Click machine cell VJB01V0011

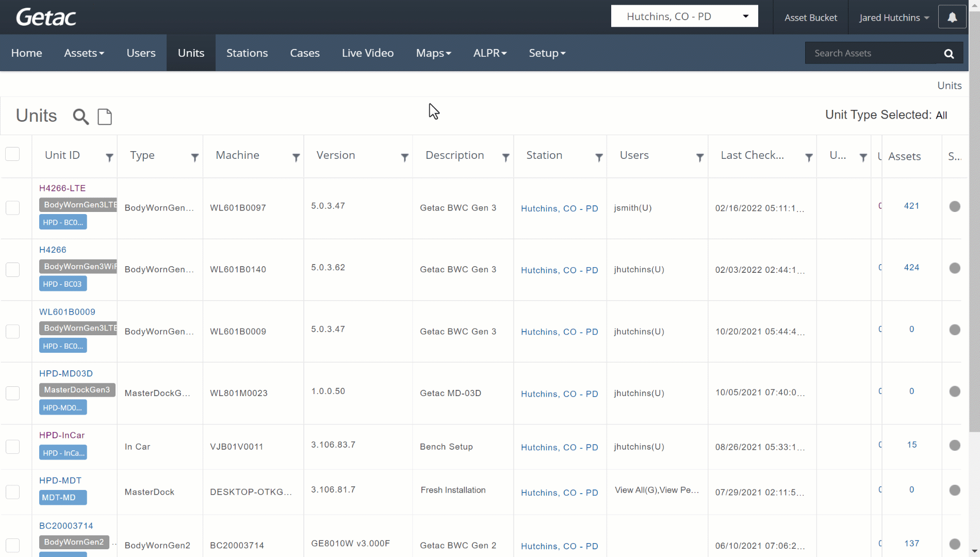[x=236, y=447]
